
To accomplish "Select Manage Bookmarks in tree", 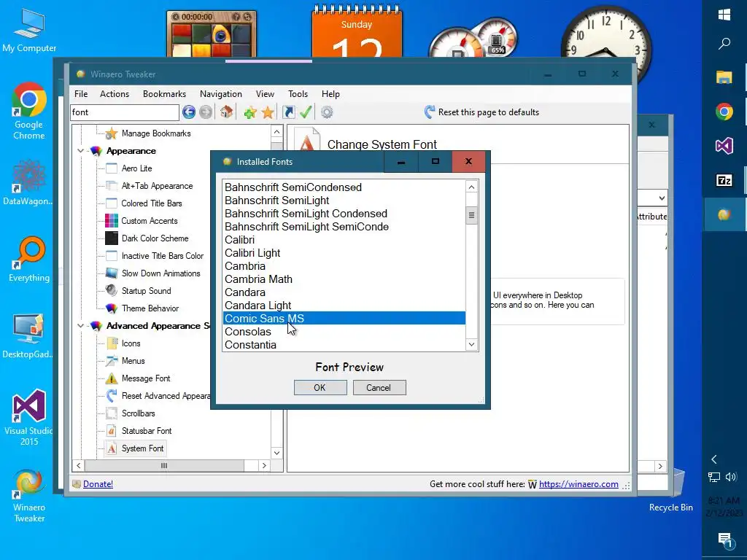I will 156,133.
